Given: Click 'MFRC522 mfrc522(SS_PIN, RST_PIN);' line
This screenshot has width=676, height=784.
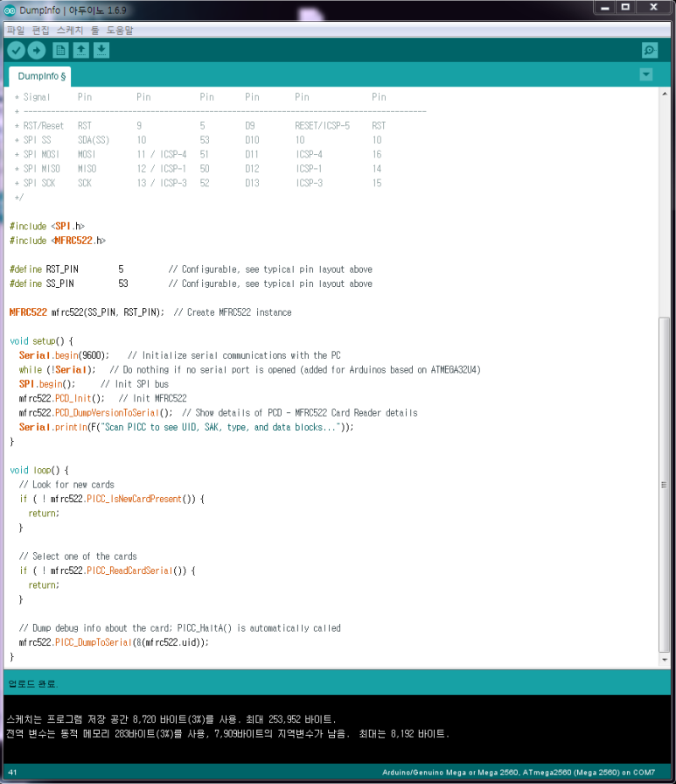Looking at the screenshot, I should click(150, 312).
